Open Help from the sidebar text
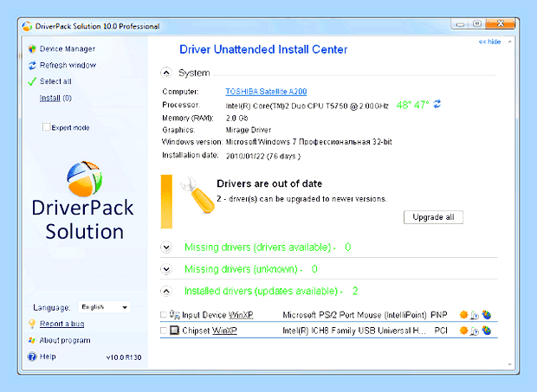 point(48,357)
